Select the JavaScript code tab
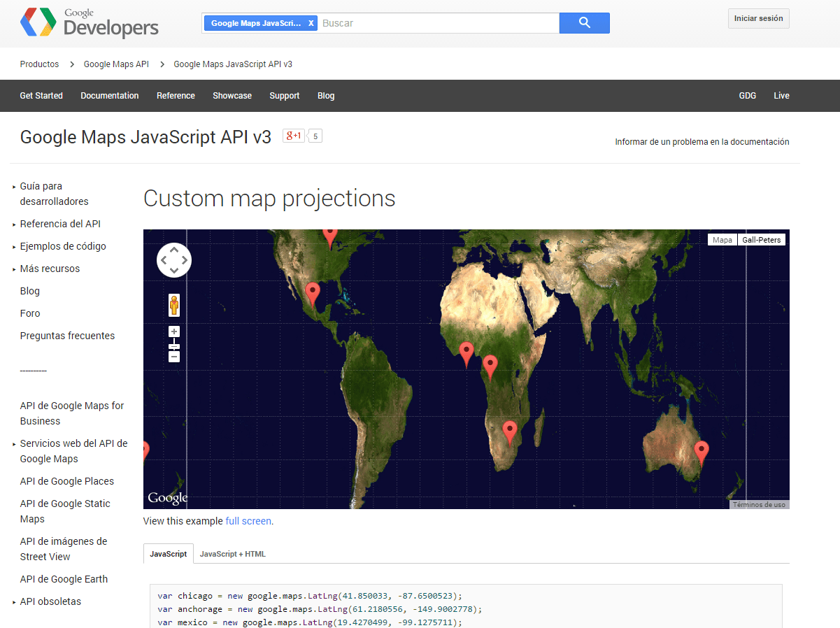Viewport: 840px width, 628px height. pyautogui.click(x=169, y=553)
